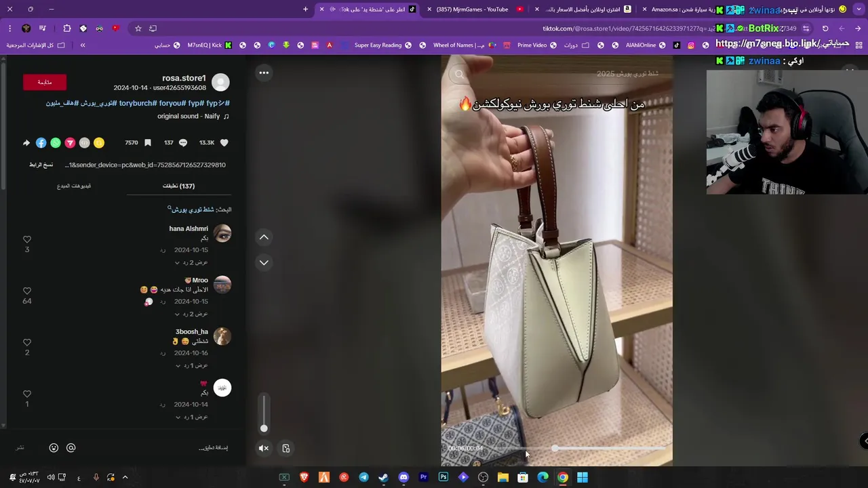The height and width of the screenshot is (488, 868).
Task: Click the yellow repost share icon
Action: (x=99, y=143)
